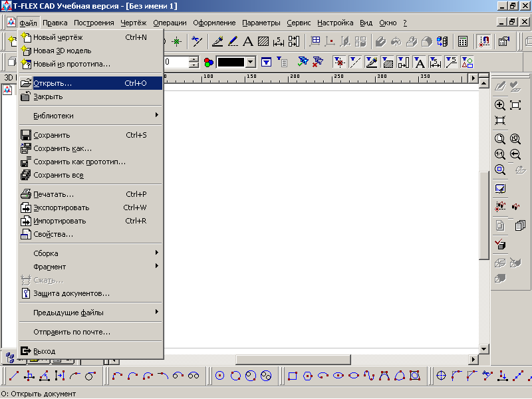532x399 pixels.
Task: Toggle the hatch filter selector icon
Action: pyautogui.click(x=388, y=63)
